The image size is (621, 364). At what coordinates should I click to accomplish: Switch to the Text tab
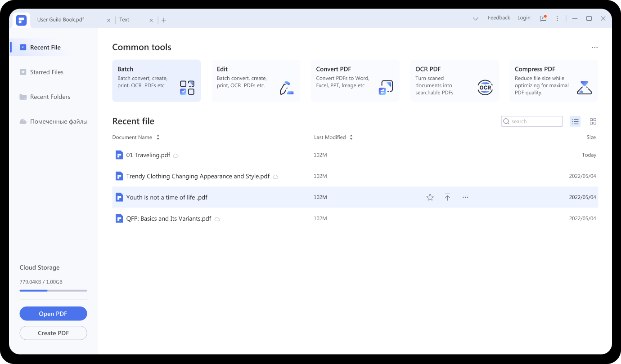click(x=124, y=20)
